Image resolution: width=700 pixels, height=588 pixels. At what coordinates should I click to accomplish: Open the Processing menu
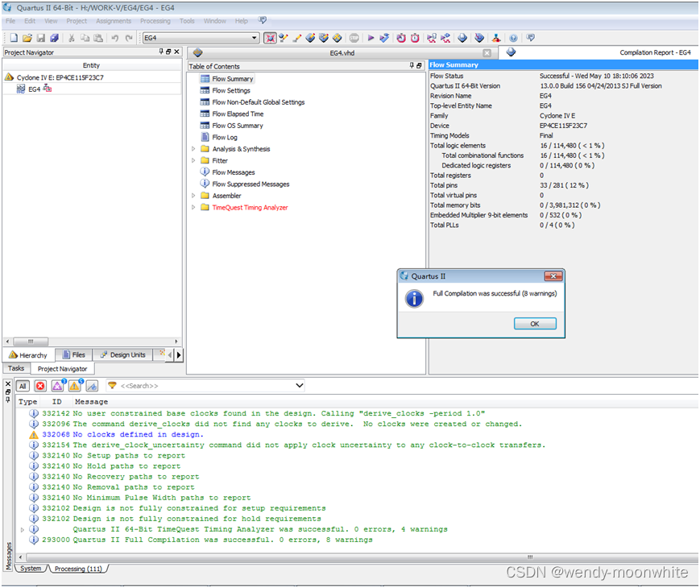[x=155, y=21]
